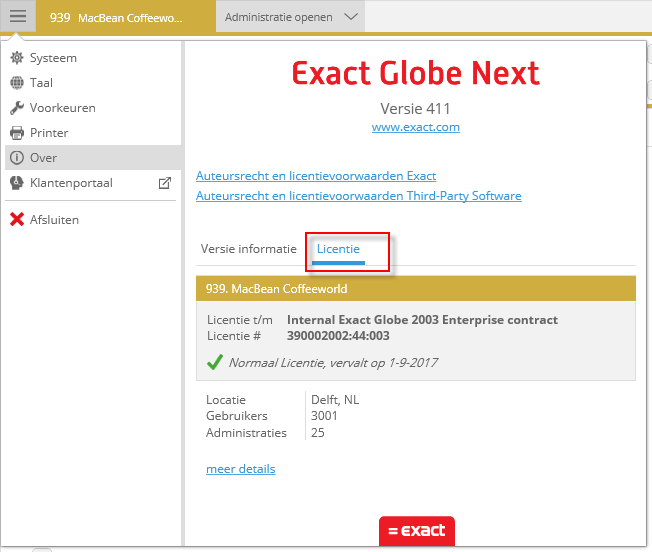
Task: Click the Gebruikers value 3001
Action: [324, 416]
